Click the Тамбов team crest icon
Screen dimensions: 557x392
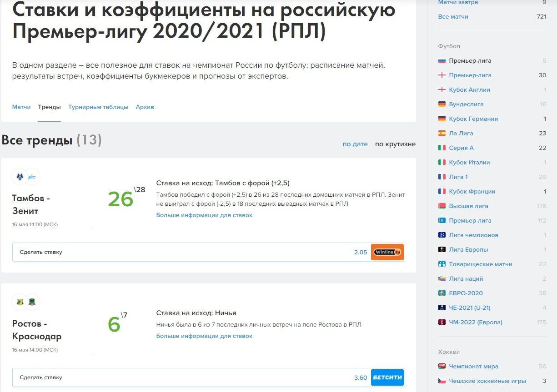click(x=20, y=177)
